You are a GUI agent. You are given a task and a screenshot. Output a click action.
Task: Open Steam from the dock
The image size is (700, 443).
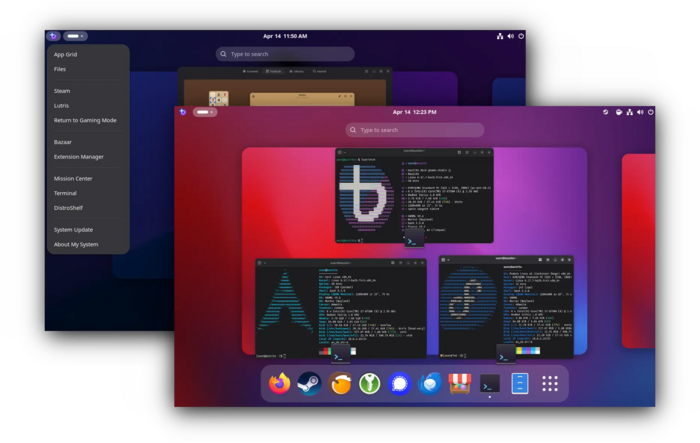310,384
